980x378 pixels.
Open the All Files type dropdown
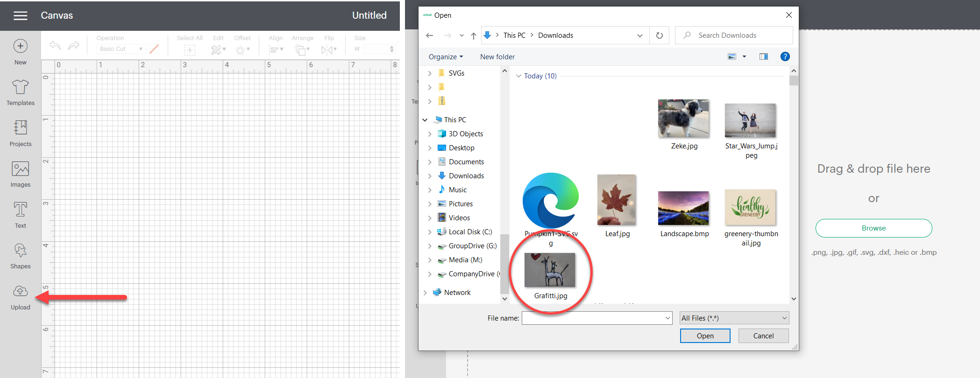[734, 318]
